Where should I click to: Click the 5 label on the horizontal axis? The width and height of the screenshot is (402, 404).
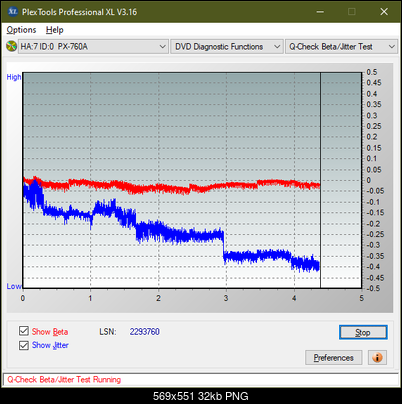coord(361,298)
